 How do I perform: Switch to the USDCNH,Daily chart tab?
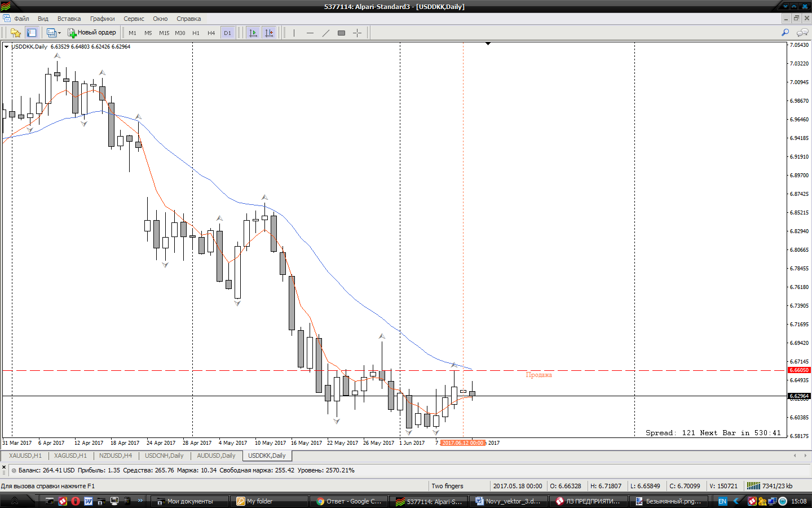[x=164, y=456]
